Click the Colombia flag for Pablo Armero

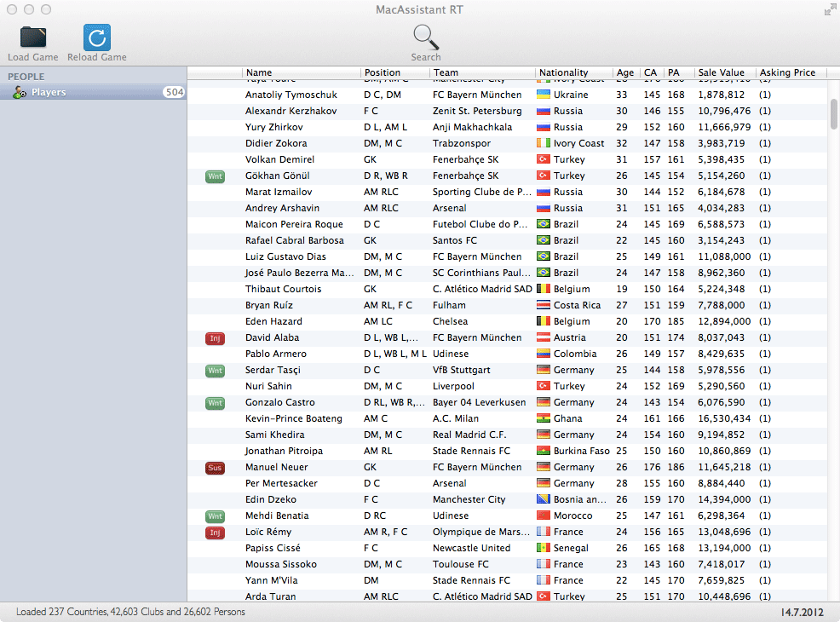(544, 354)
